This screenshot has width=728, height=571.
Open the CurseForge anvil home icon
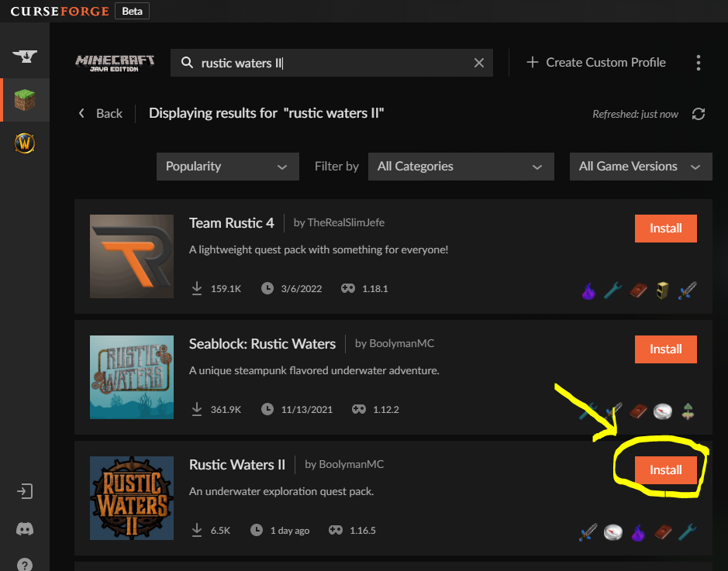click(25, 57)
